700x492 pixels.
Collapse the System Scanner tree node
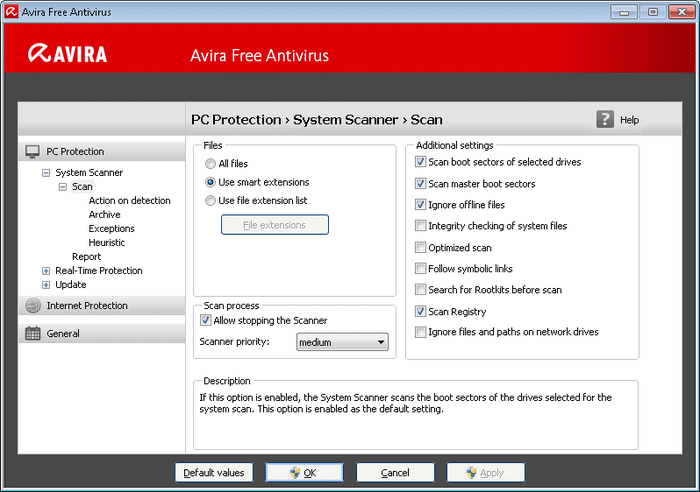(x=46, y=173)
